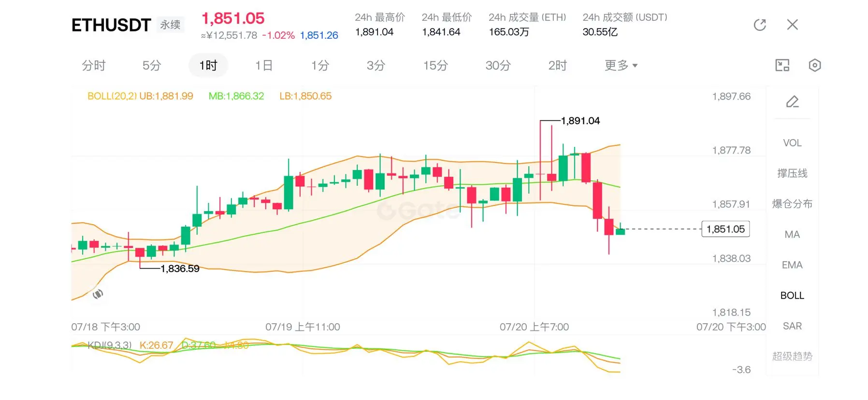868x400 pixels.
Task: Click the 24h 成交额 value 30.55亿
Action: click(x=600, y=32)
